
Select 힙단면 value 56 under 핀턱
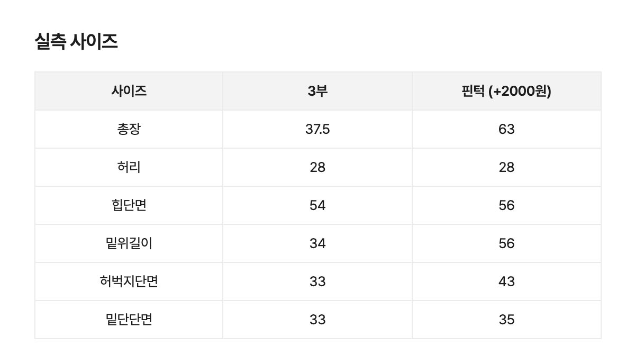pyautogui.click(x=506, y=205)
